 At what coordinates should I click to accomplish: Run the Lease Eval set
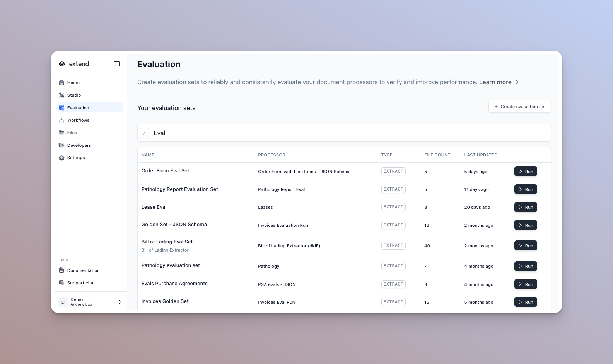526,207
